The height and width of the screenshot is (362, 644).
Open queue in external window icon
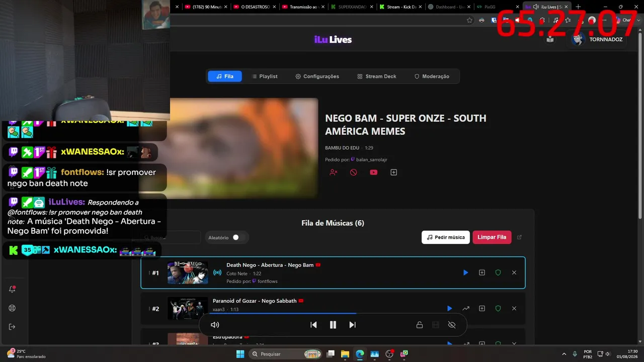[520, 237]
